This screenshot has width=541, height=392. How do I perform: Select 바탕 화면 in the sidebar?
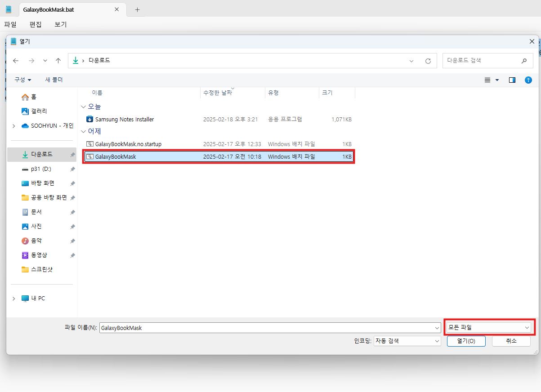pos(41,183)
